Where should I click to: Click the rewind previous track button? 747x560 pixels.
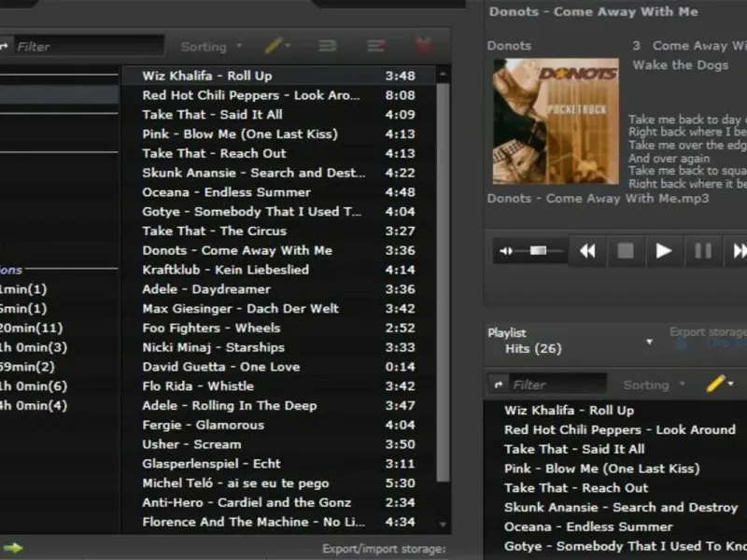(588, 251)
